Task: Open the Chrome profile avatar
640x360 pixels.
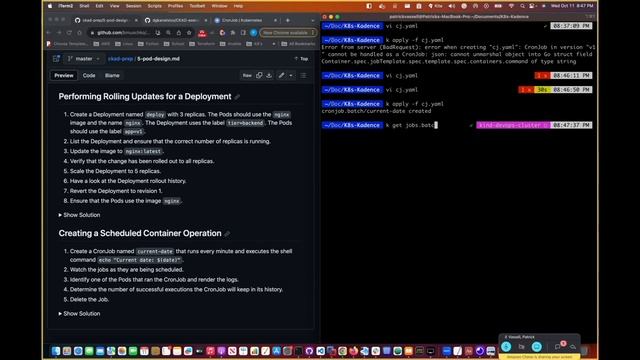Action: 253,33
